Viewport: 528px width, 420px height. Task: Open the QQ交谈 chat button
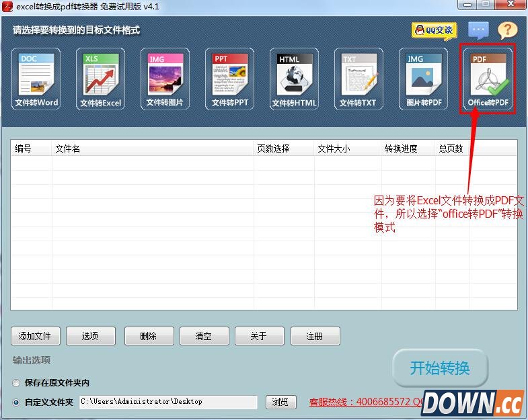(435, 31)
